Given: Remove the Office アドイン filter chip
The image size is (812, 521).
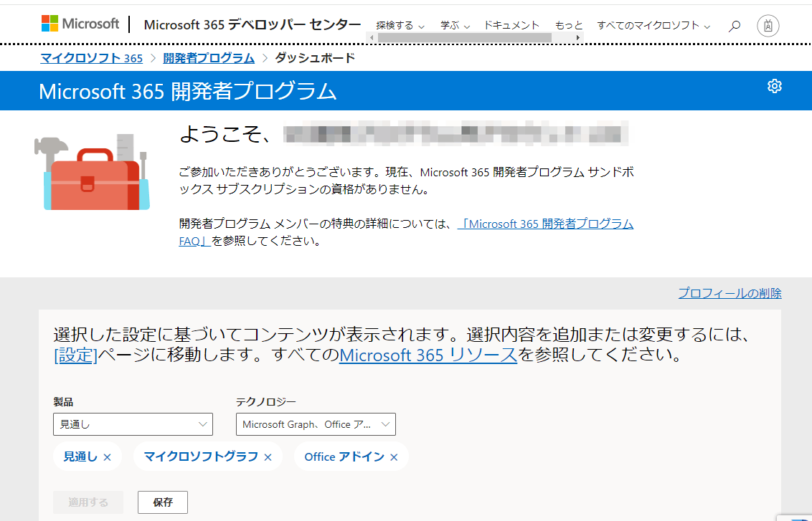Looking at the screenshot, I should [393, 457].
